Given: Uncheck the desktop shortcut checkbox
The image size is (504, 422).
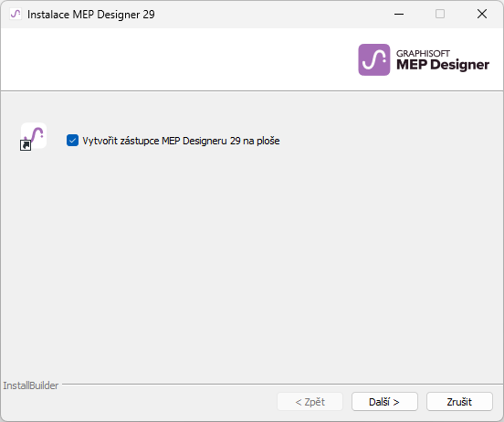Looking at the screenshot, I should click(x=72, y=141).
